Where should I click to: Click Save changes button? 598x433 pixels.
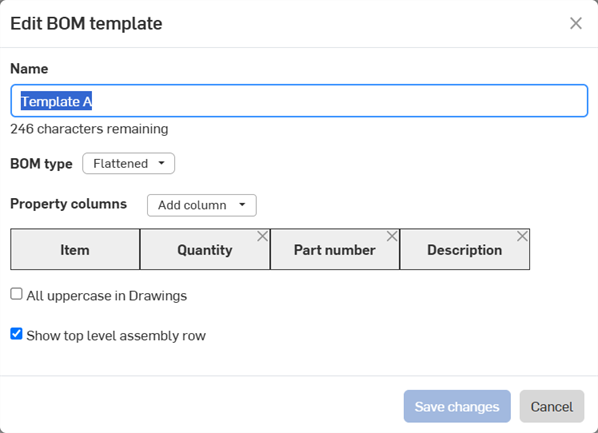[457, 406]
